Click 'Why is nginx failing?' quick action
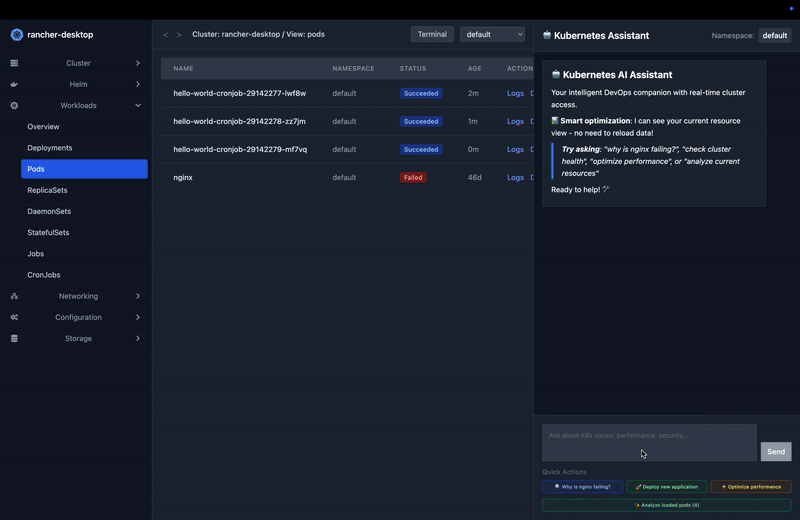 click(x=583, y=487)
